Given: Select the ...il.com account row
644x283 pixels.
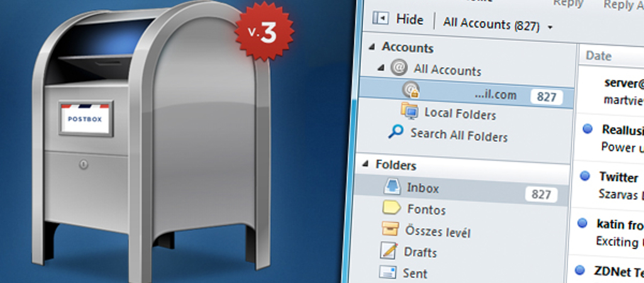Looking at the screenshot, I should 466,92.
